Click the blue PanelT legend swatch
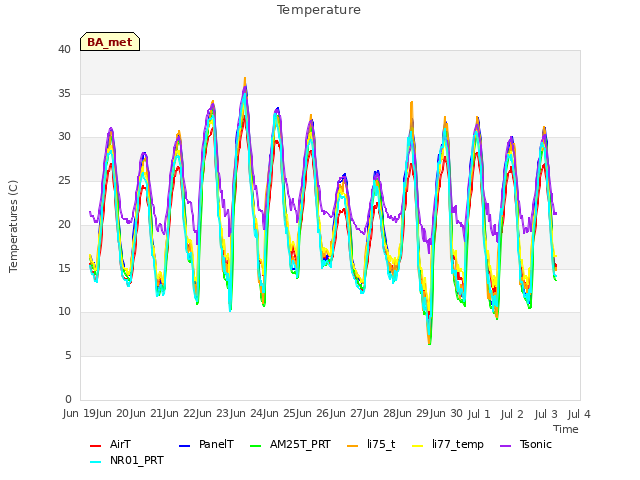Viewport: 640px width, 480px height. (184, 446)
